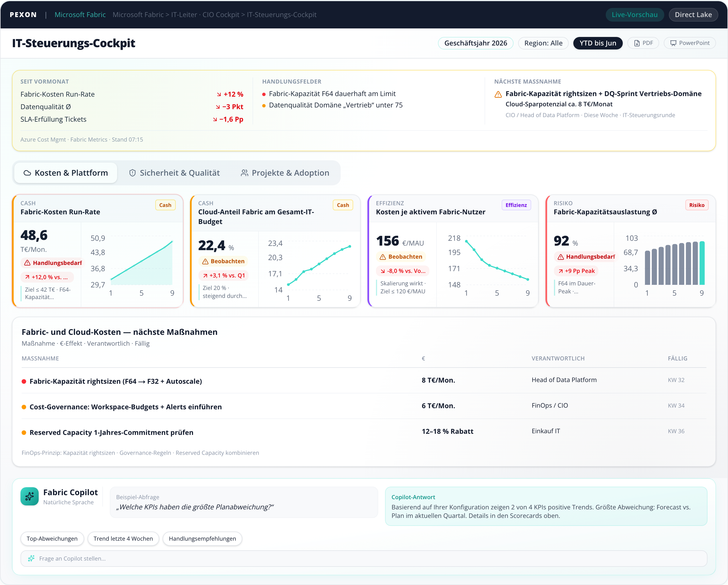Image resolution: width=728 pixels, height=585 pixels.
Task: Click the Trend letzte 4 Wochen chip
Action: click(123, 538)
